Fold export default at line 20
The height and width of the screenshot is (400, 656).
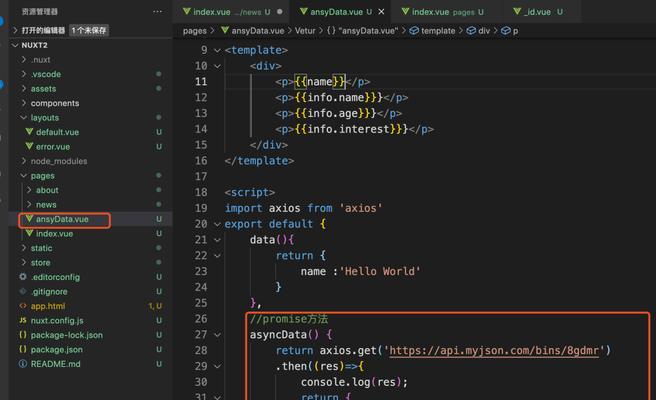pyautogui.click(x=217, y=224)
